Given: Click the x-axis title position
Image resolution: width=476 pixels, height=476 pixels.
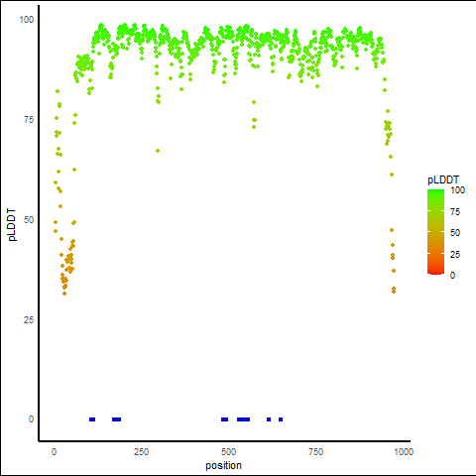Looking at the screenshot, I should coord(223,466).
